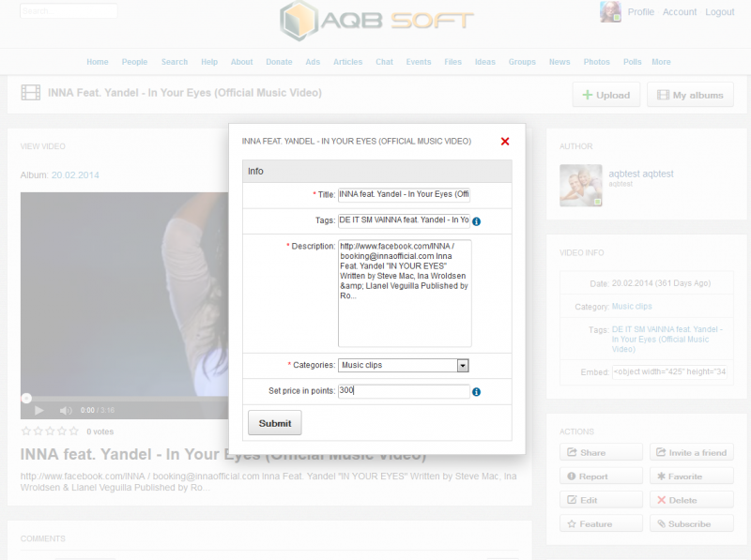Open the author aqbtest profile picture
The width and height of the screenshot is (751, 560).
(x=581, y=186)
